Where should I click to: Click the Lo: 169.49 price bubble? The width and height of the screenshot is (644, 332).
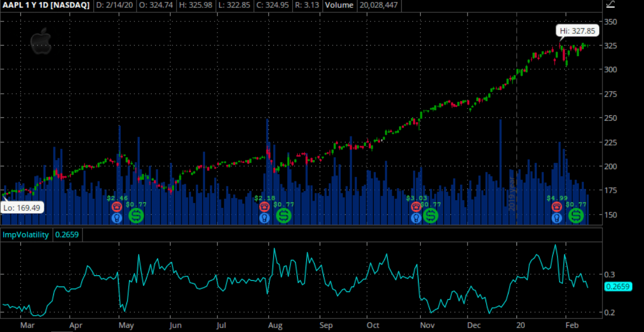[x=22, y=208]
